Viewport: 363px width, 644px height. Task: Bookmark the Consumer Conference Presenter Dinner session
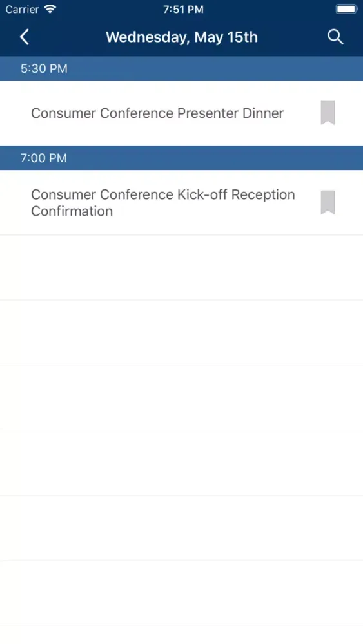pos(328,113)
